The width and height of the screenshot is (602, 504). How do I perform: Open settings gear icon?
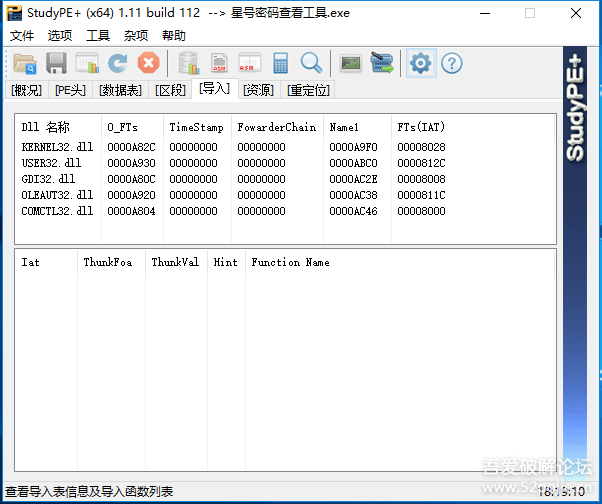tap(421, 63)
